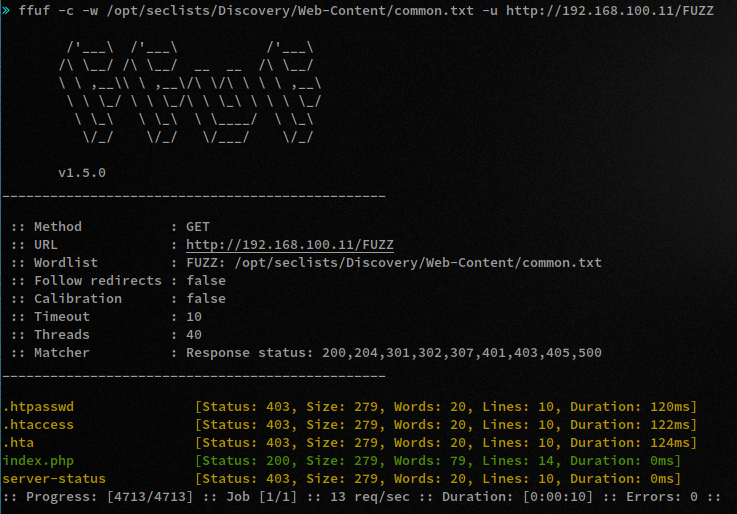This screenshot has width=737, height=514.
Task: Click the Errors: 0 status text
Action: pyautogui.click(x=662, y=497)
